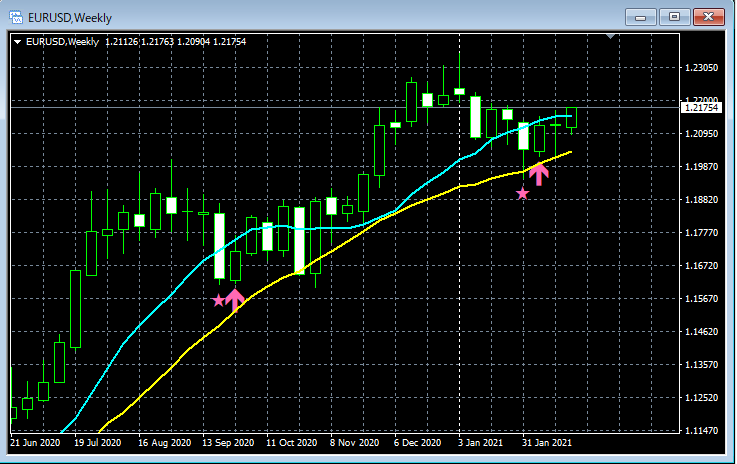Click the 1.18820 price scale label
This screenshot has width=737, height=464.
(701, 199)
